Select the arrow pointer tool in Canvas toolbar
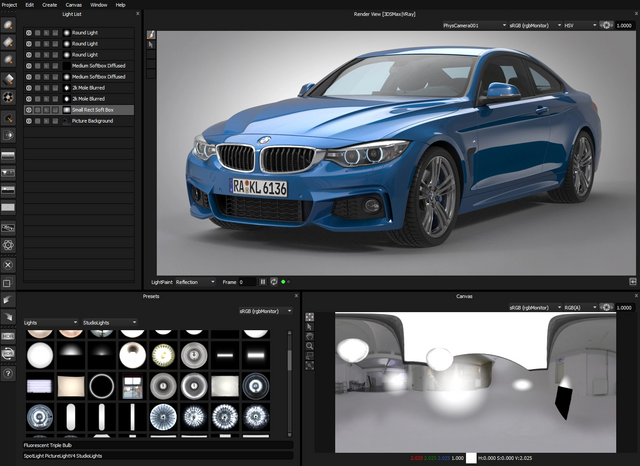Image resolution: width=640 pixels, height=466 pixels. pos(310,327)
